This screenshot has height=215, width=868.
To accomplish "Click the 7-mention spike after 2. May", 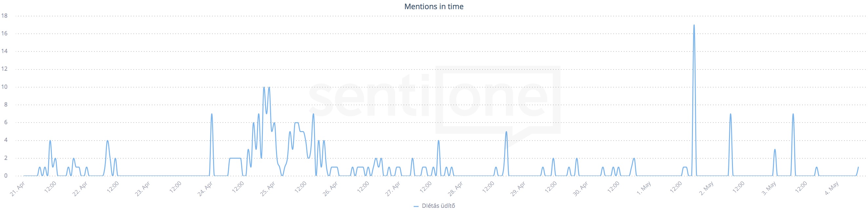I will click(730, 114).
